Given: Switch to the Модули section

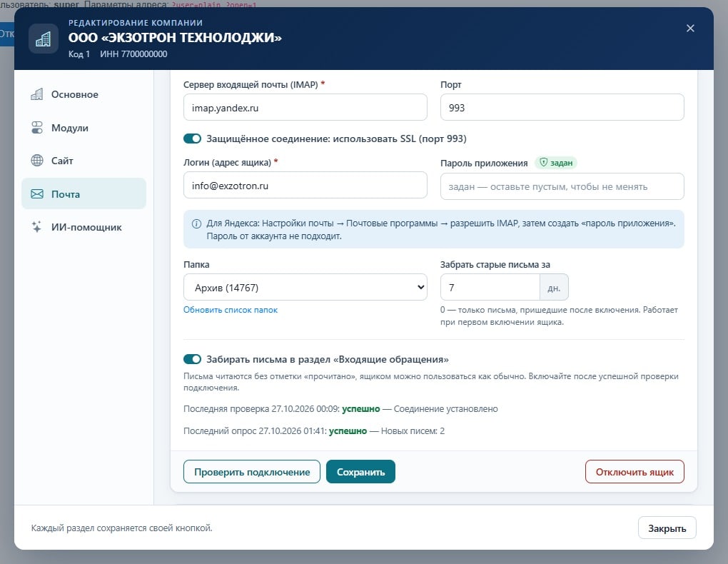Looking at the screenshot, I should tap(84, 128).
